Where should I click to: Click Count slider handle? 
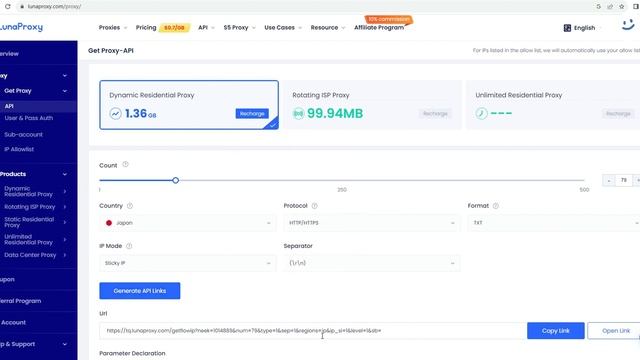coord(176,180)
